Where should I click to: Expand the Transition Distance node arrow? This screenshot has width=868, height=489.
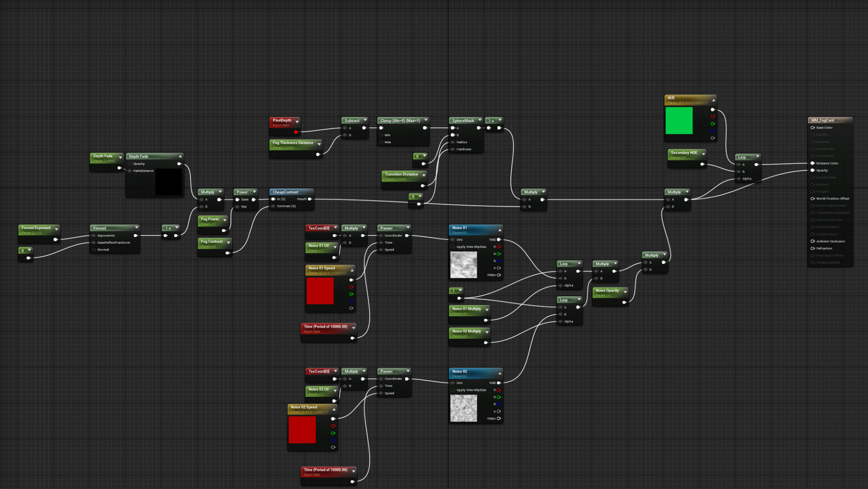[x=424, y=175]
